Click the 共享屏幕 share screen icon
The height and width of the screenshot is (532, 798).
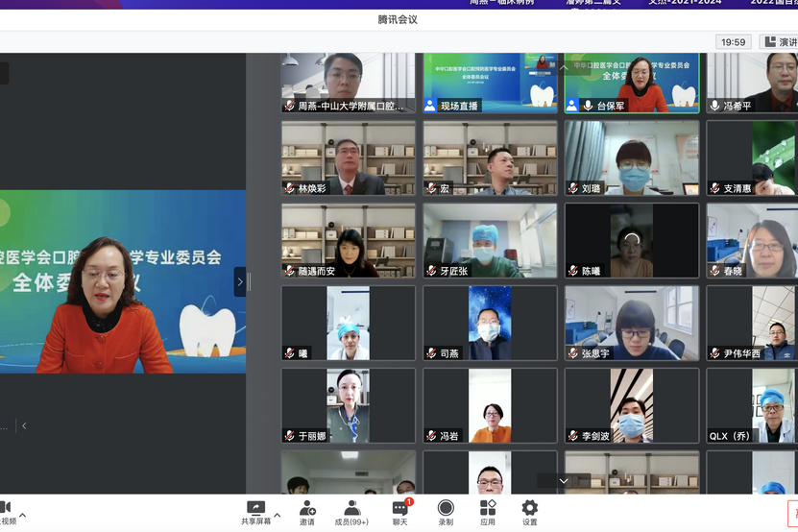[x=255, y=508]
